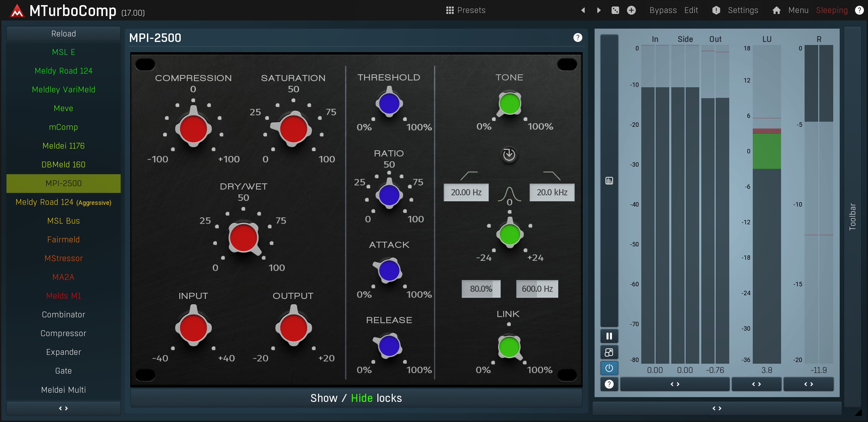Click the meter popup window icon

pyautogui.click(x=609, y=352)
